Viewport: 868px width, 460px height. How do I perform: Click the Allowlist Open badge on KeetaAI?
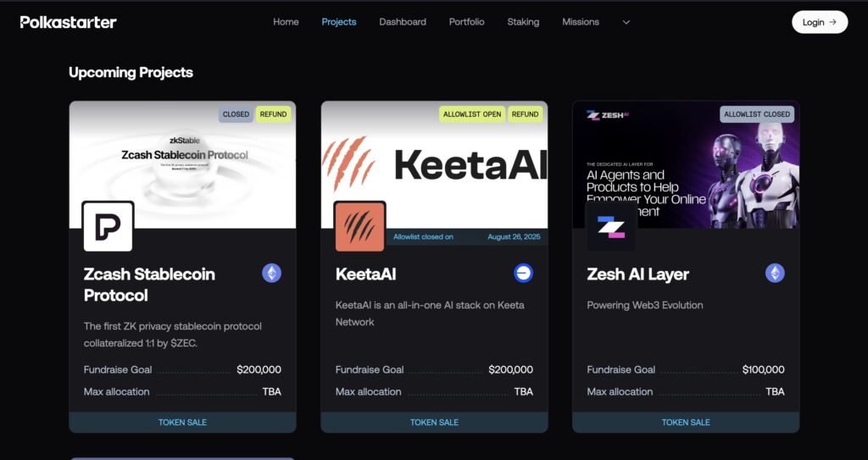tap(472, 114)
